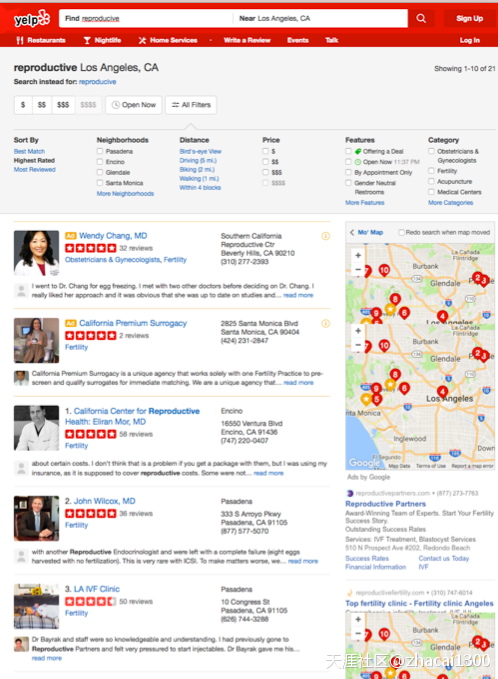
Task: Click Wendy Chang's photo thumbnail
Action: click(x=36, y=253)
